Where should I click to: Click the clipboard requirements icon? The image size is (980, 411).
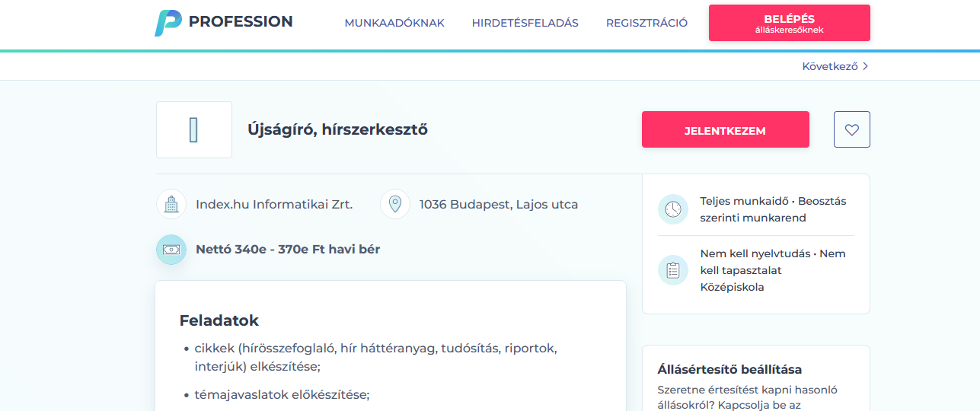coord(672,270)
